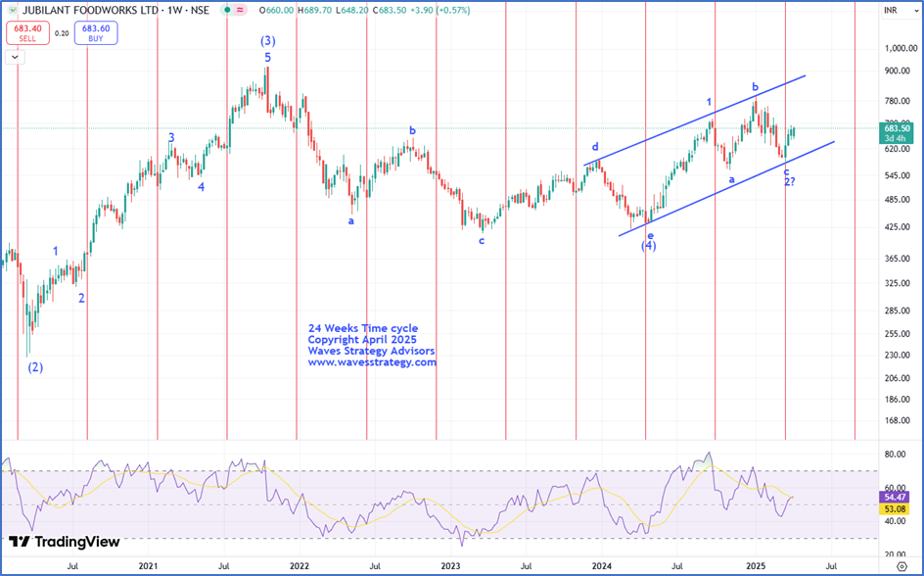The width and height of the screenshot is (924, 576).
Task: Click the 2025 label on time axis
Action: [x=755, y=566]
